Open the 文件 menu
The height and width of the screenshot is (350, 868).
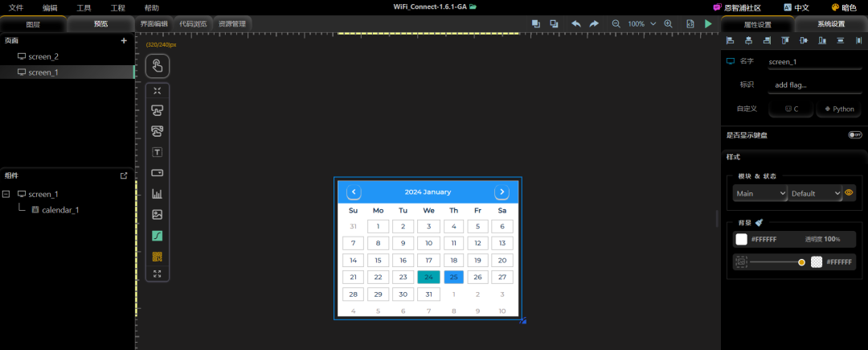click(15, 8)
